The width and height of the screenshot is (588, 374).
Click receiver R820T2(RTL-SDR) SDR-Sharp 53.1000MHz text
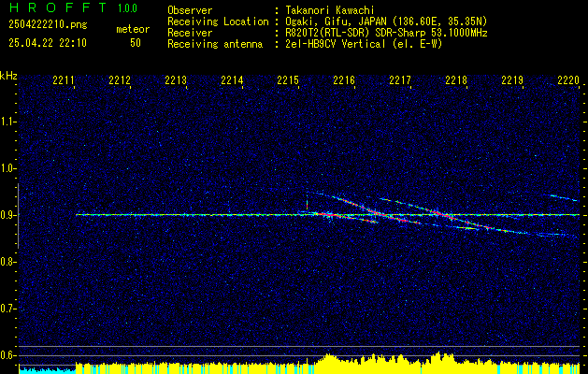point(386,33)
